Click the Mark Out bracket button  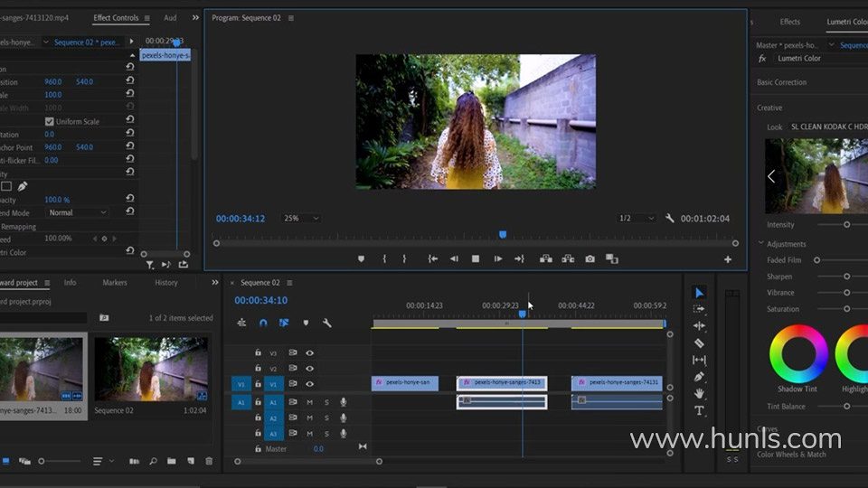[404, 258]
